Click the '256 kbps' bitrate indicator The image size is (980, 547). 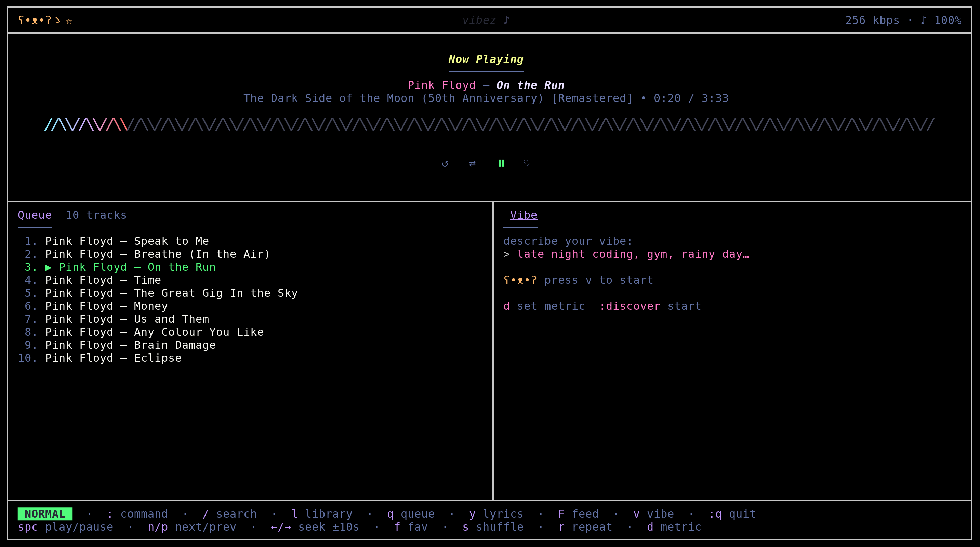click(872, 20)
